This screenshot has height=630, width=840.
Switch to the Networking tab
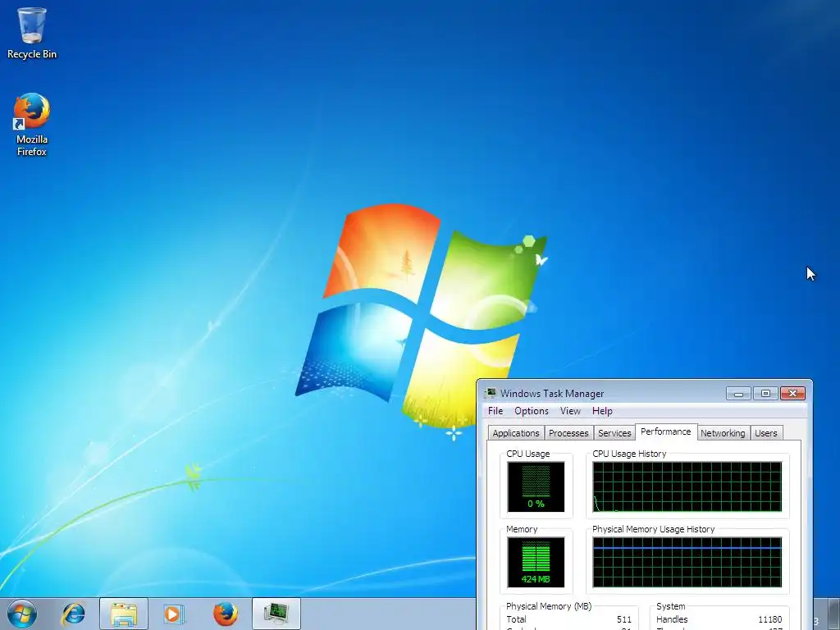pos(723,433)
